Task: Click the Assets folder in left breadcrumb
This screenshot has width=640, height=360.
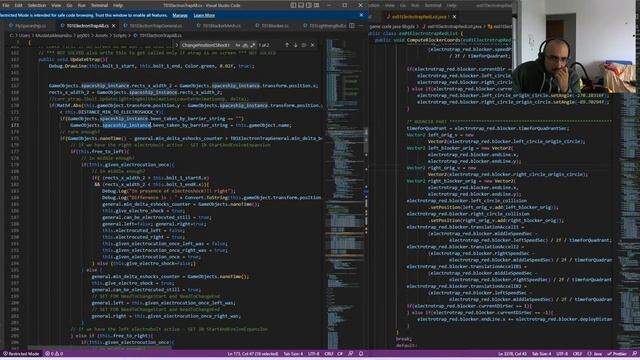Action: click(x=101, y=36)
